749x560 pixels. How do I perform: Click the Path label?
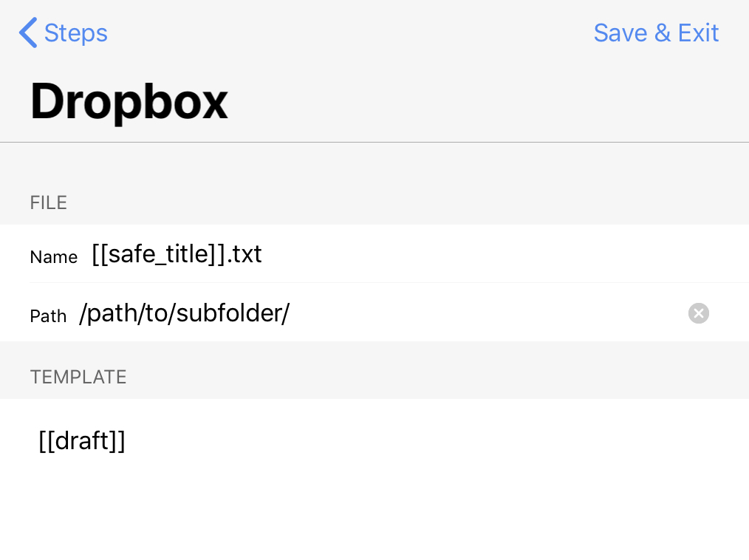coord(48,315)
